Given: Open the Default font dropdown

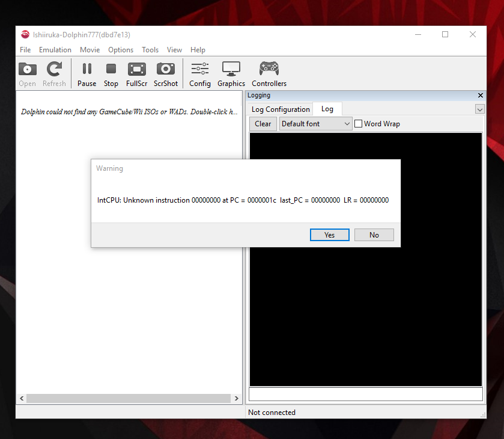Looking at the screenshot, I should [x=315, y=124].
